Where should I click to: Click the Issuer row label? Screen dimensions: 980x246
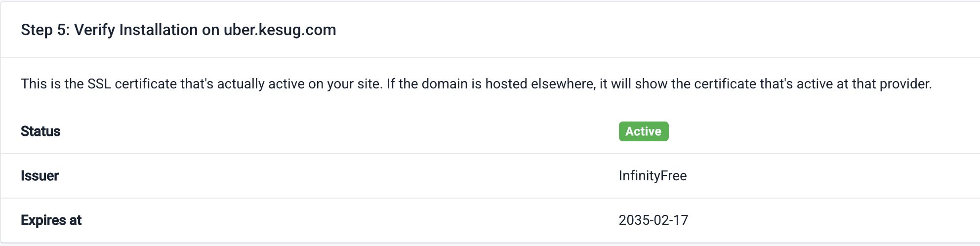40,176
